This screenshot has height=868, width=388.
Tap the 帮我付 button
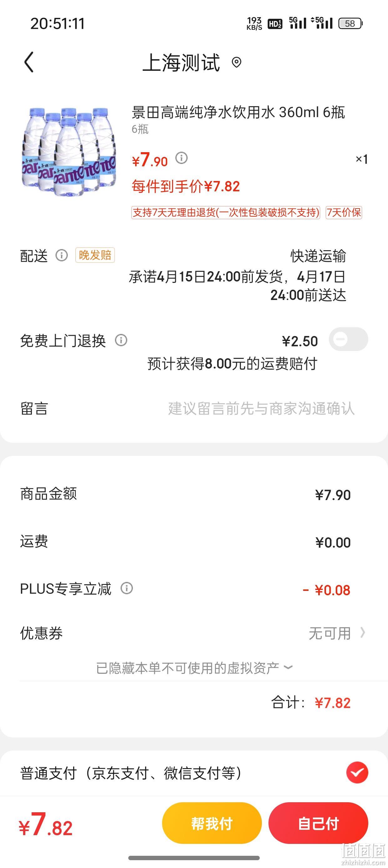coord(212,823)
